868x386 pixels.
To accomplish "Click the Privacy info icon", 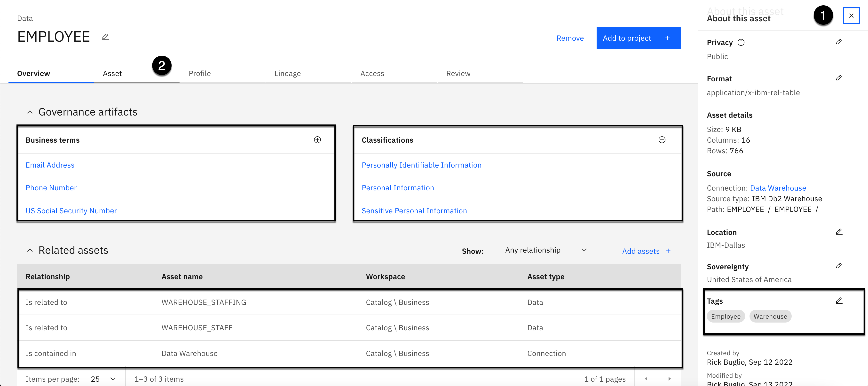I will coord(741,42).
